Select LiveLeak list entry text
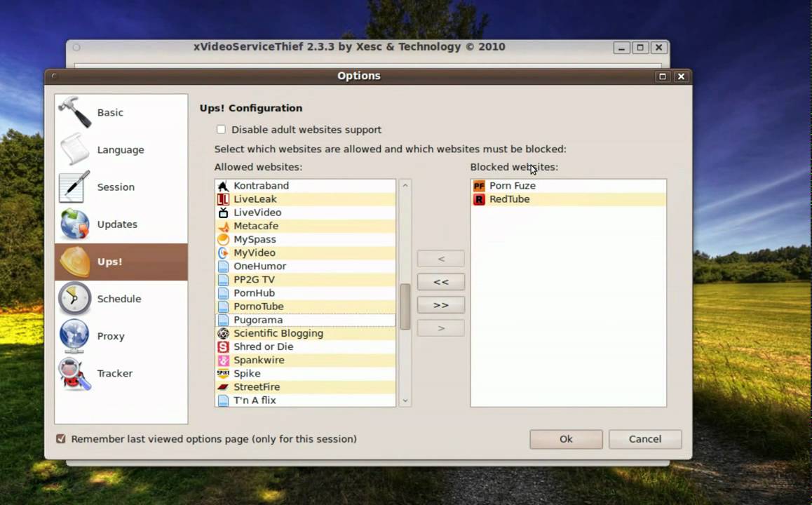 coord(255,199)
